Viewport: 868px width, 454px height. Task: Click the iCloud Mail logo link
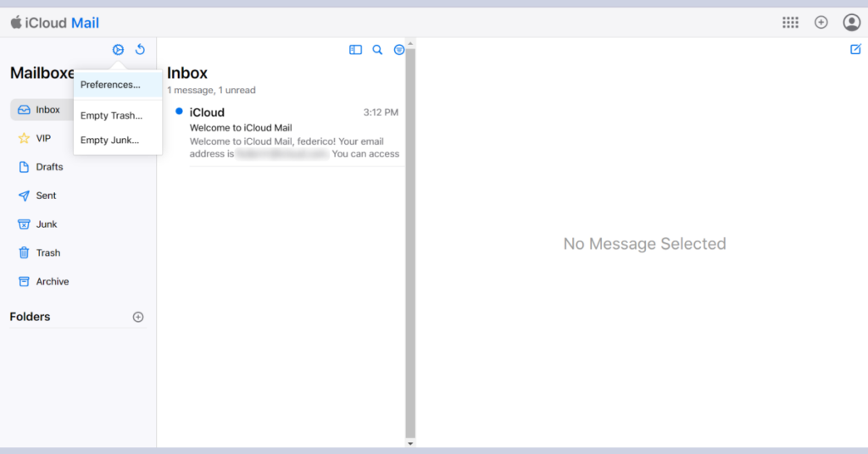point(55,23)
